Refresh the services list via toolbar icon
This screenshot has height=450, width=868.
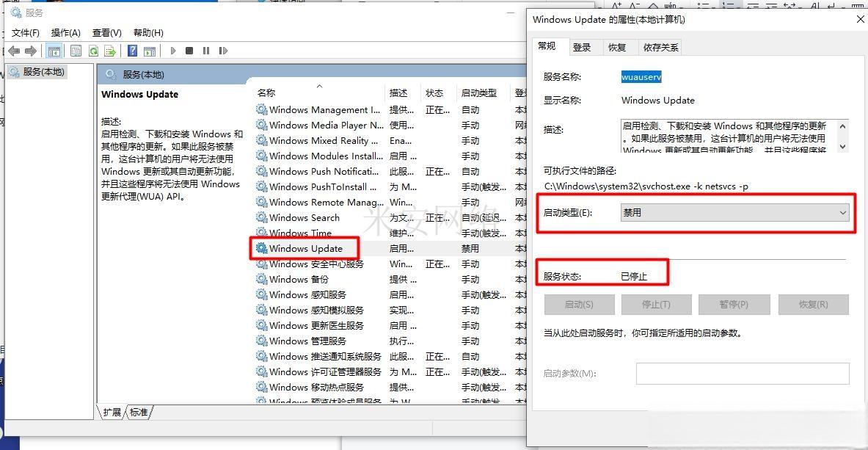(x=94, y=51)
